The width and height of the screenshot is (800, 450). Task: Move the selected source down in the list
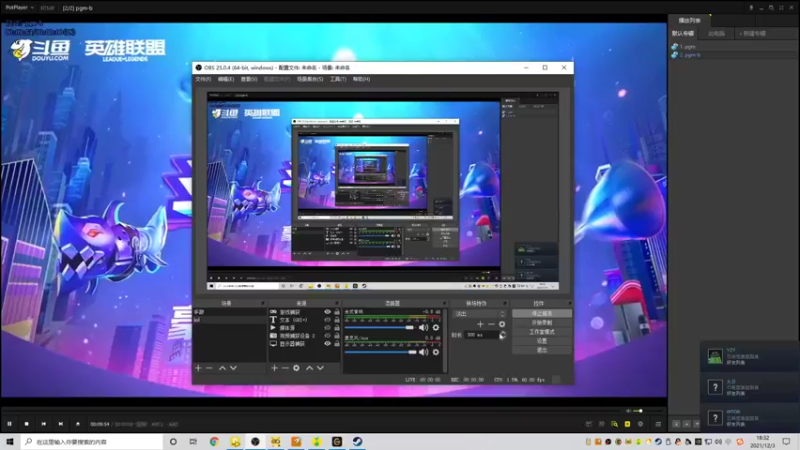pyautogui.click(x=320, y=368)
